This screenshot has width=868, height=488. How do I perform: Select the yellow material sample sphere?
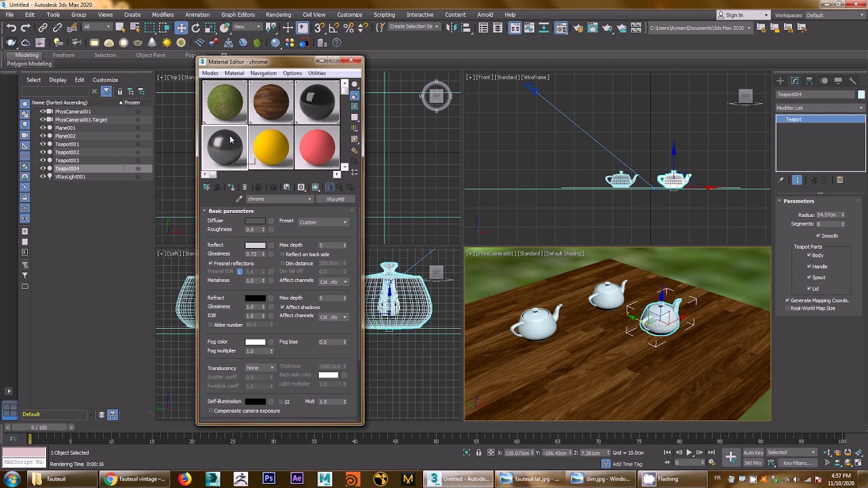tap(271, 147)
